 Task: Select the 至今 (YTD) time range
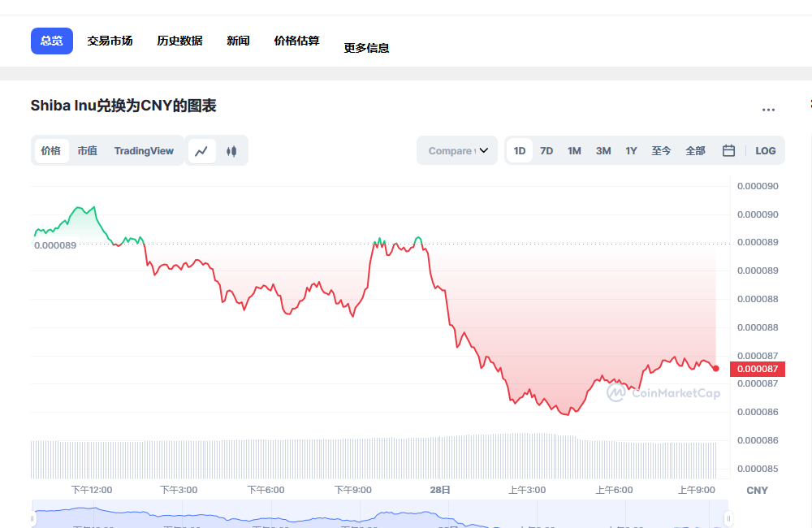point(661,151)
